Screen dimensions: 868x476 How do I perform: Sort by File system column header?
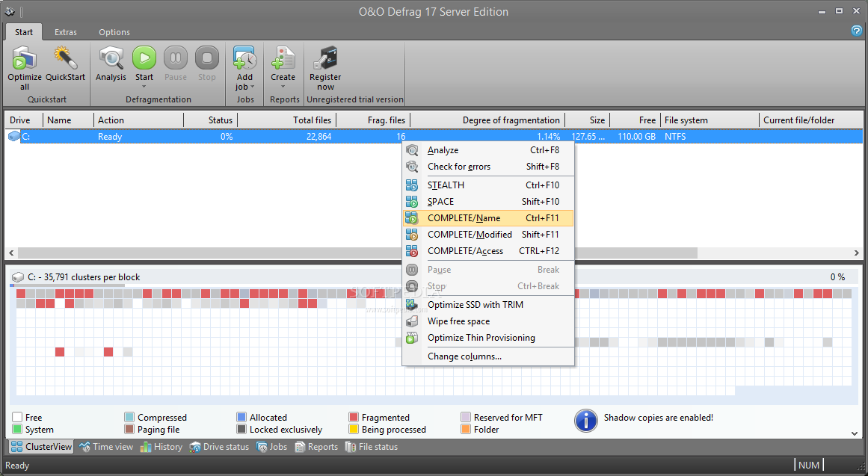click(x=709, y=120)
